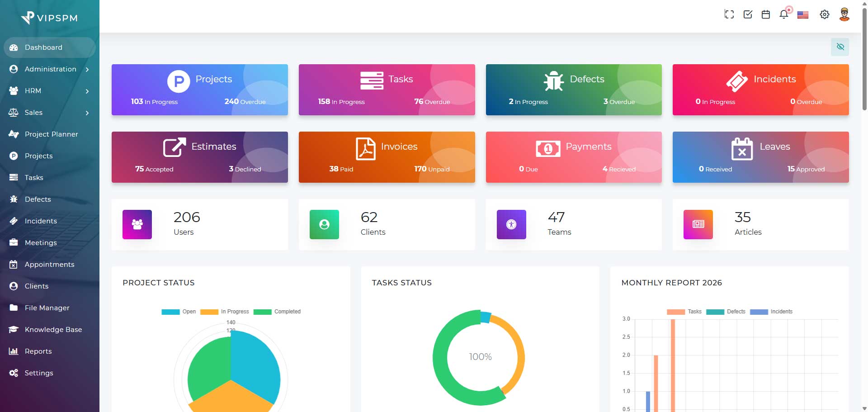
Task: Click the Tasks card server icon
Action: click(x=372, y=81)
